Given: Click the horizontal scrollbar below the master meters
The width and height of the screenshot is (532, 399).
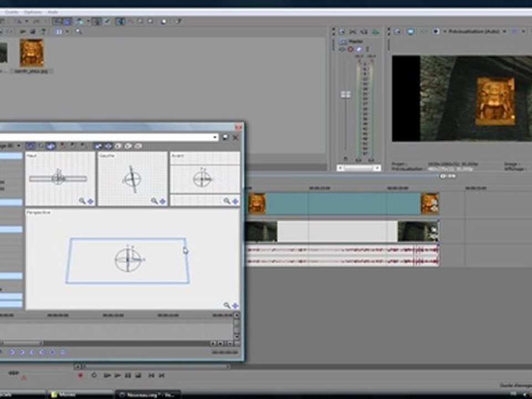Looking at the screenshot, I should tap(359, 168).
